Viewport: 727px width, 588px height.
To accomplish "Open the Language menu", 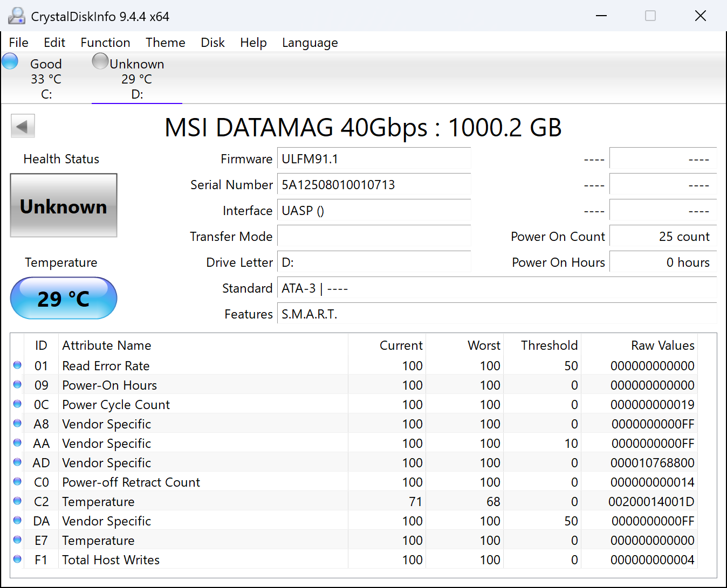I will coord(310,43).
